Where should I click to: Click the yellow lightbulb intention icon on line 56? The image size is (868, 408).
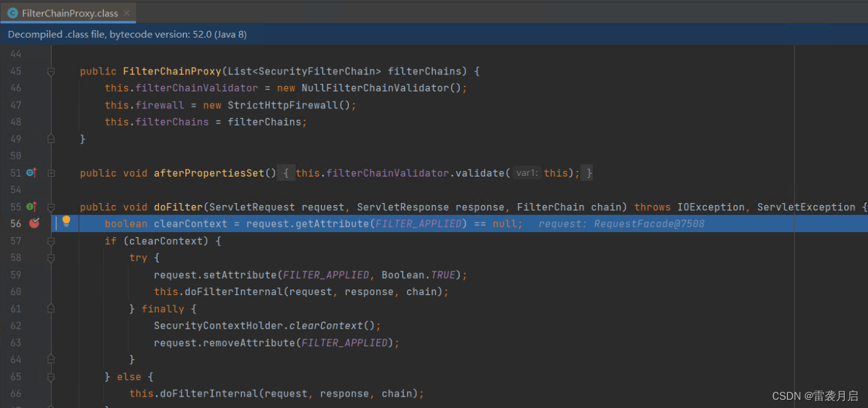click(66, 221)
